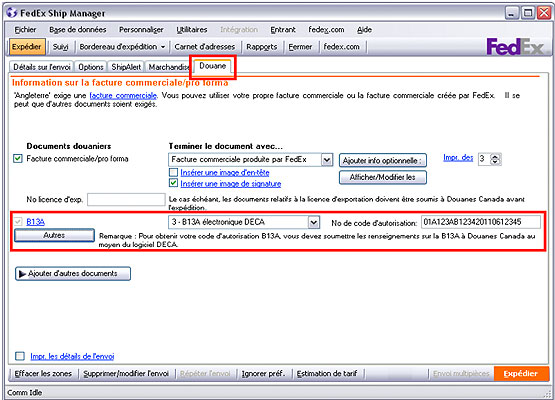Image resolution: width=555 pixels, height=400 pixels.
Task: Open the B13A link
Action: (x=35, y=222)
